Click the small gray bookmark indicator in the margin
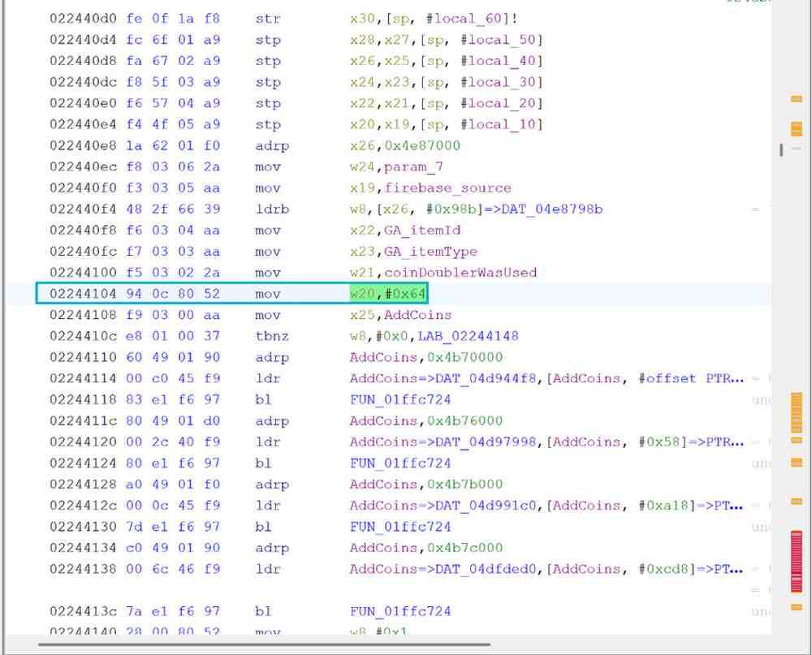The width and height of the screenshot is (812, 655). click(x=782, y=150)
